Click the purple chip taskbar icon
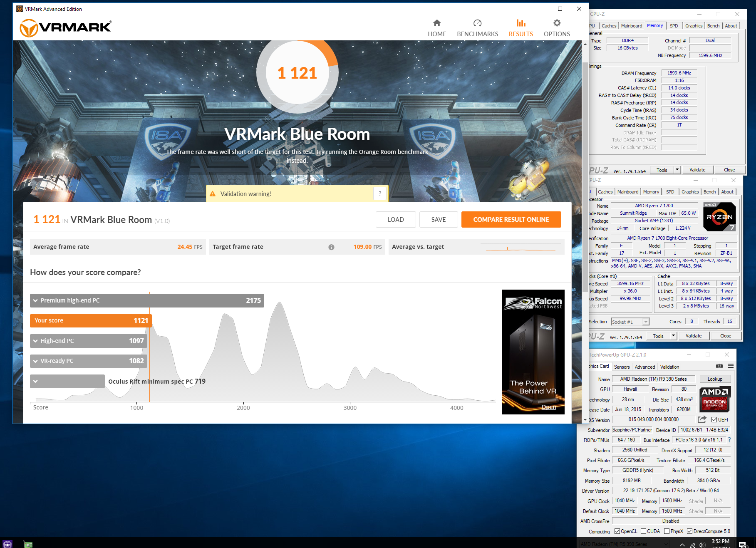Screen dimensions: 756x548 (7, 544)
